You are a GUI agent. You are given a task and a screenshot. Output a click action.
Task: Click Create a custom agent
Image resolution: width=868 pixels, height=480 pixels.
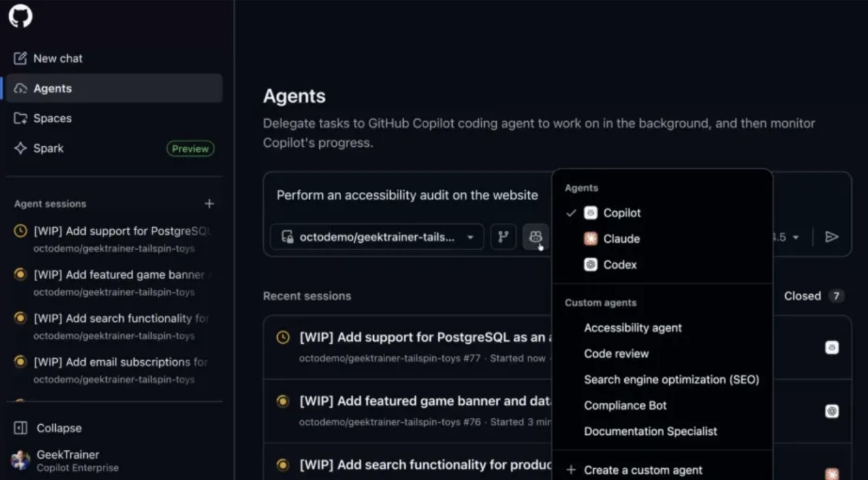[x=642, y=470]
